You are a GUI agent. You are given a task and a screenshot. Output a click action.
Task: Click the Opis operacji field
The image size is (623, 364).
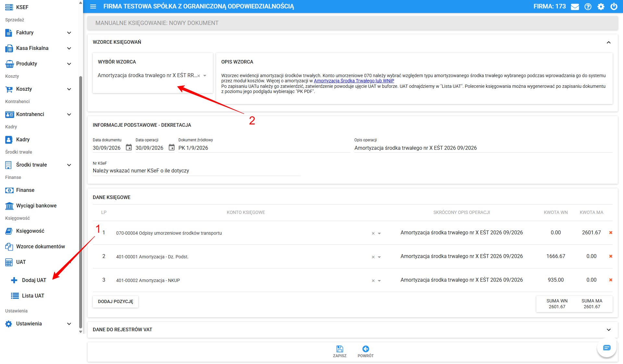coord(483,148)
